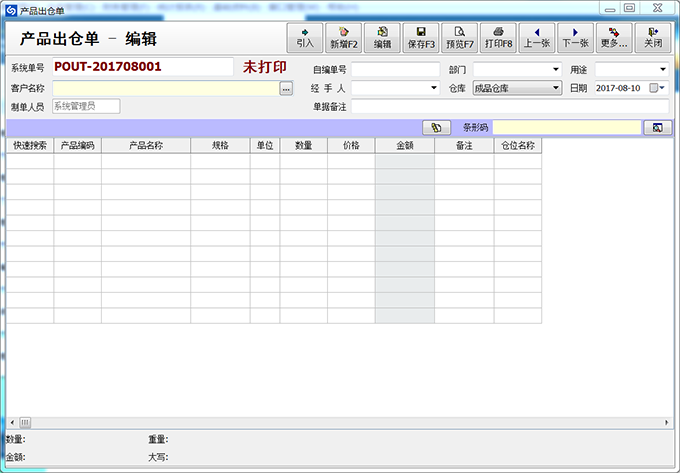Click the search icon right of barcode field
The height and width of the screenshot is (473, 680).
(657, 127)
